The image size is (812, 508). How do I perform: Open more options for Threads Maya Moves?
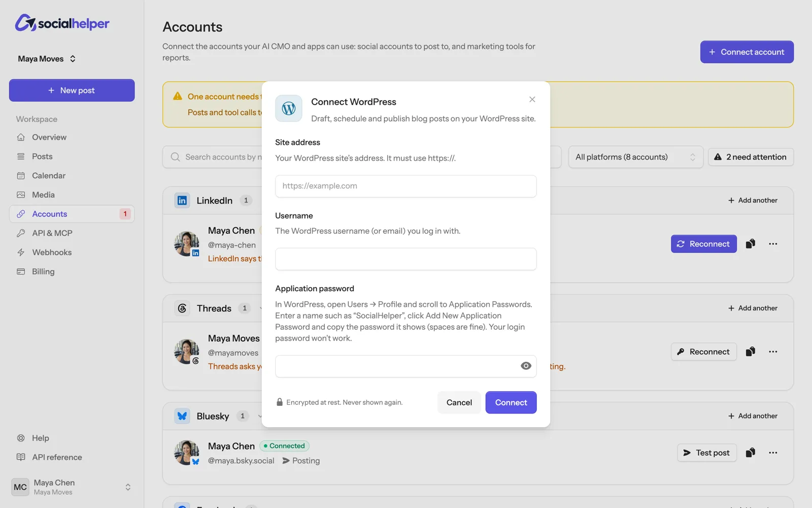[x=773, y=352]
